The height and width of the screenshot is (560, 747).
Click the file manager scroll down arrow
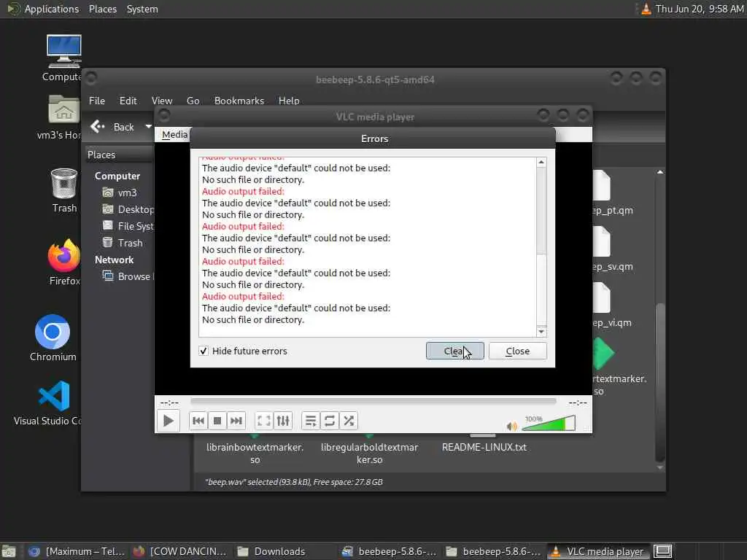(x=659, y=467)
